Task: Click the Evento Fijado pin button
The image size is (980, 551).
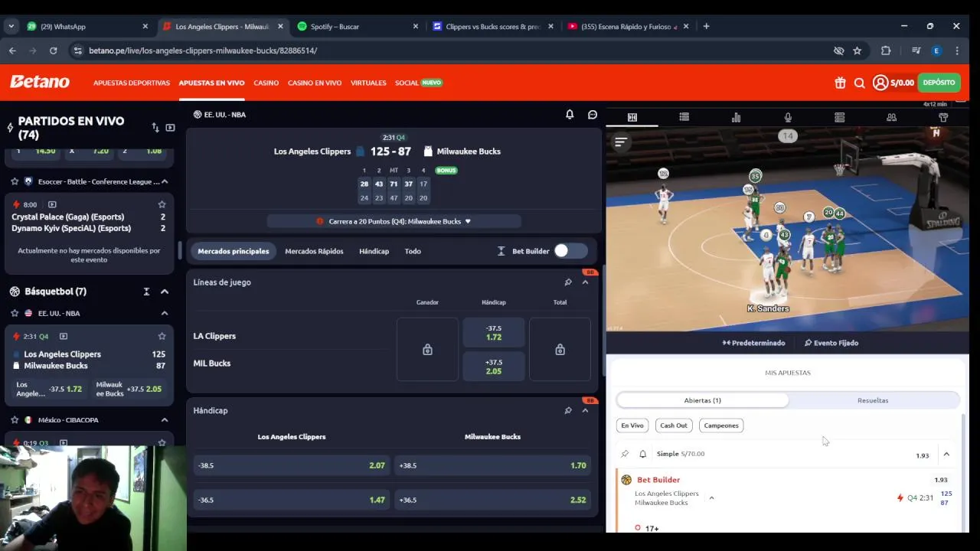Action: pyautogui.click(x=831, y=343)
